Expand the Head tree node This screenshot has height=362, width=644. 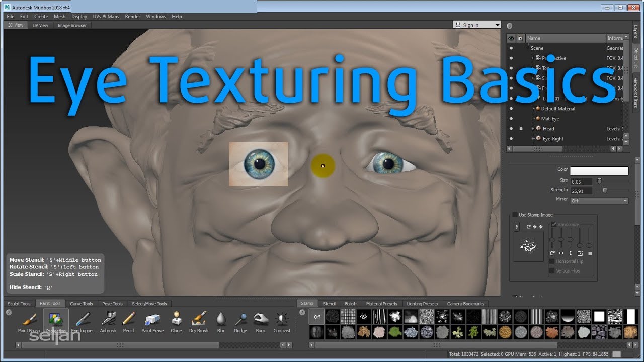pos(533,129)
